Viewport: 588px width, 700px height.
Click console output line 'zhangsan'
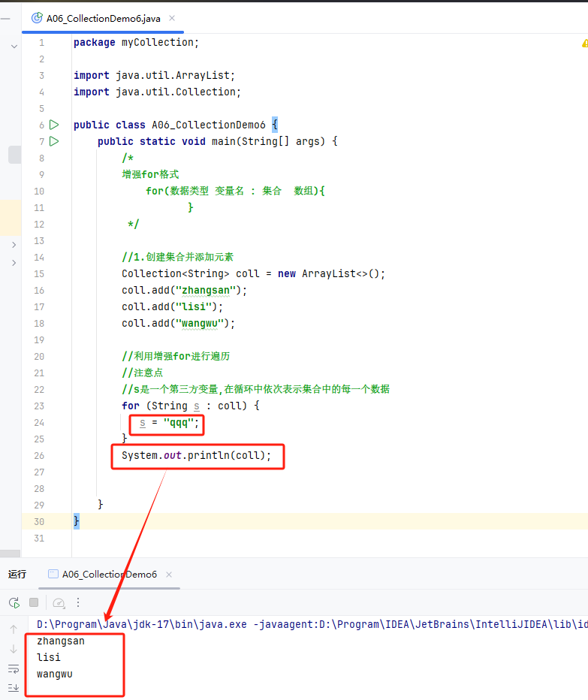61,641
